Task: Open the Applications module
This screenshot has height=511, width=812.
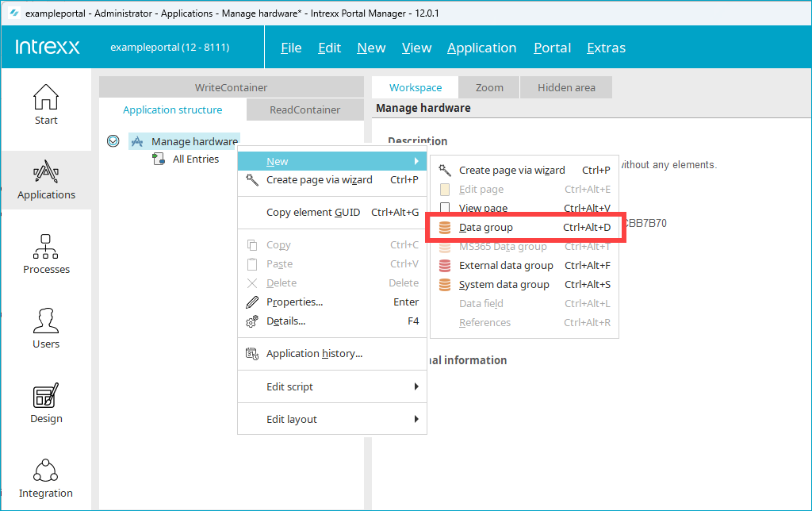Action: point(46,180)
